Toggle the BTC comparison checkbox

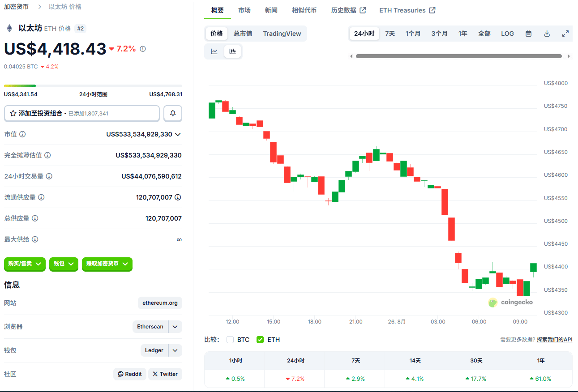tap(230, 340)
